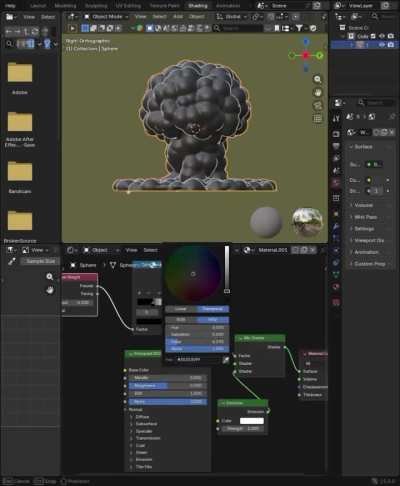Select the HSV mode in color picker
The height and width of the screenshot is (486, 400).
213,319
